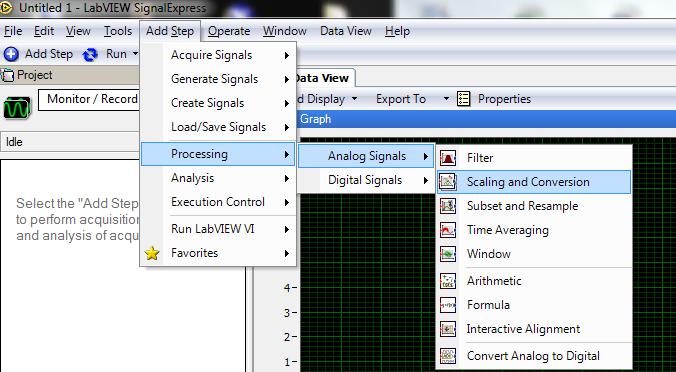Click the blue Add Step plus icon
The image size is (676, 372).
click(x=11, y=54)
